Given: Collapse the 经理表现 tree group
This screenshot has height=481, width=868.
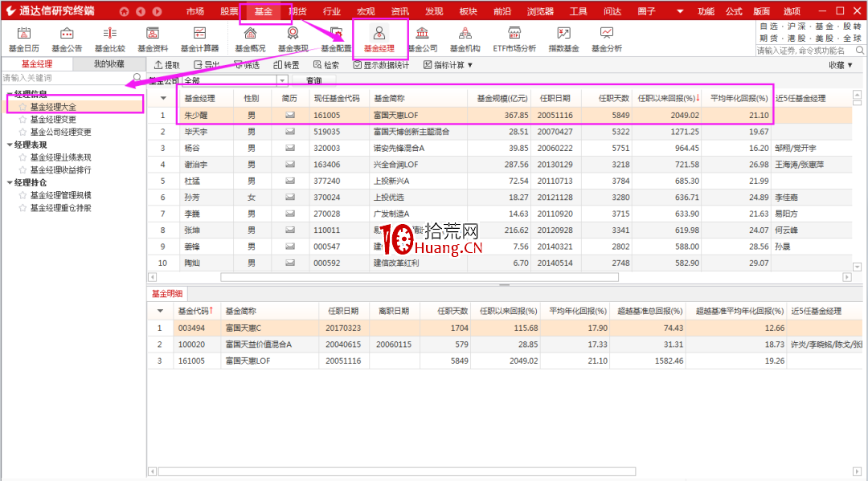Looking at the screenshot, I should tap(10, 145).
